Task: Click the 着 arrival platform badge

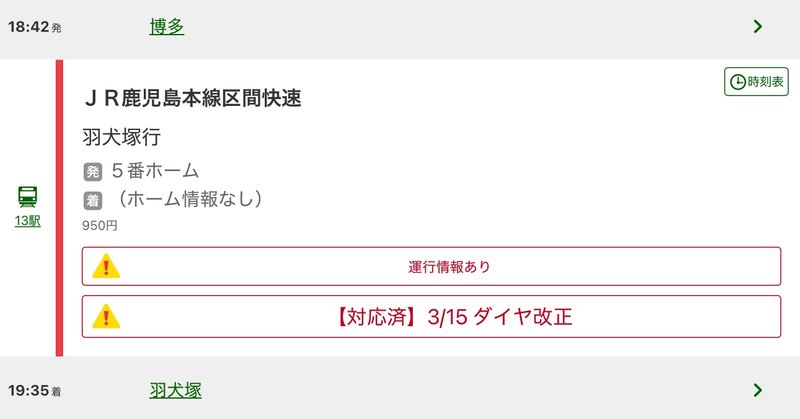Action: coord(93,201)
